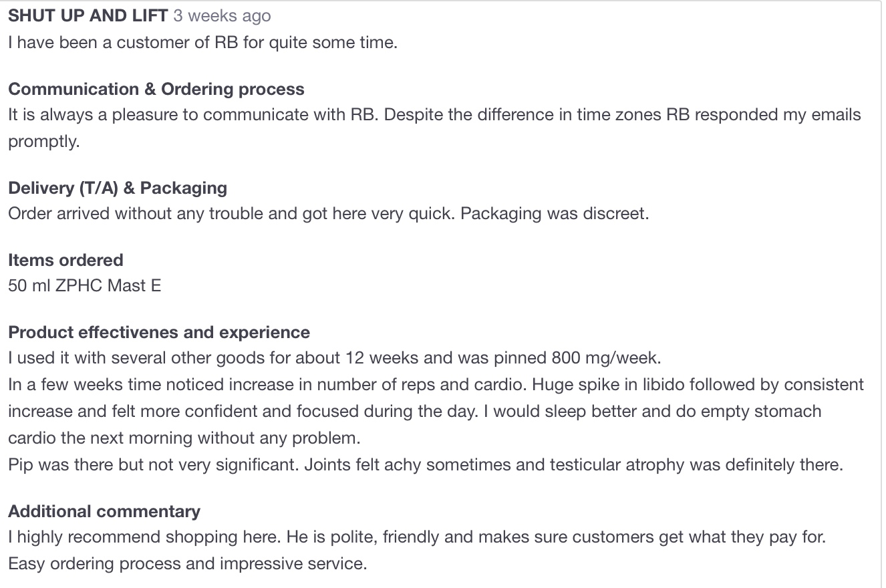The height and width of the screenshot is (588, 886).
Task: Click line starting 'increase and felt more confident'
Action: (414, 411)
